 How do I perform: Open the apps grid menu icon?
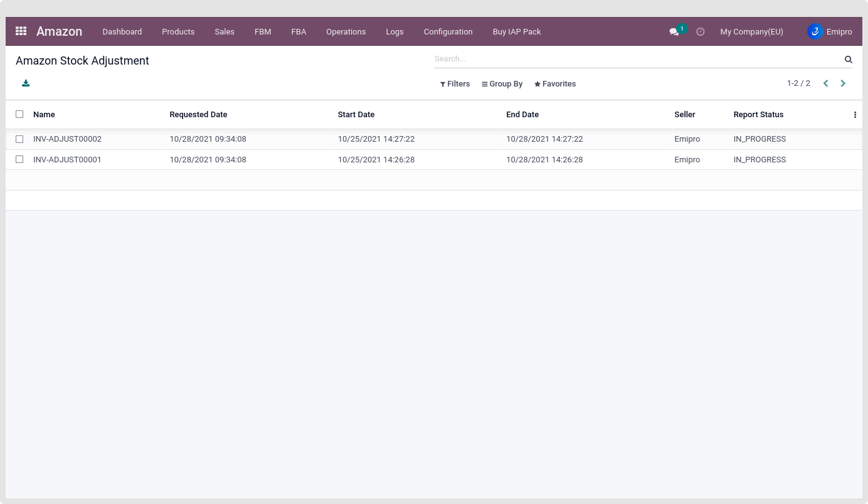21,31
